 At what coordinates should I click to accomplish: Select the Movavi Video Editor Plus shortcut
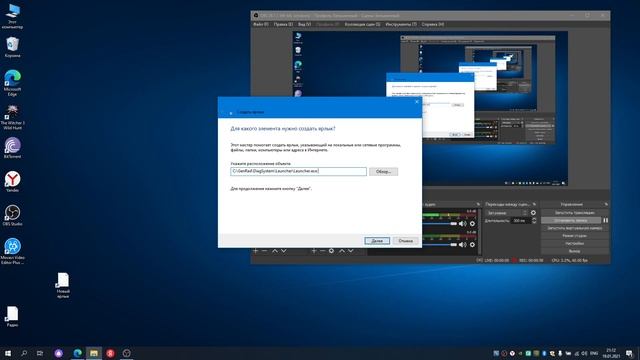12,251
